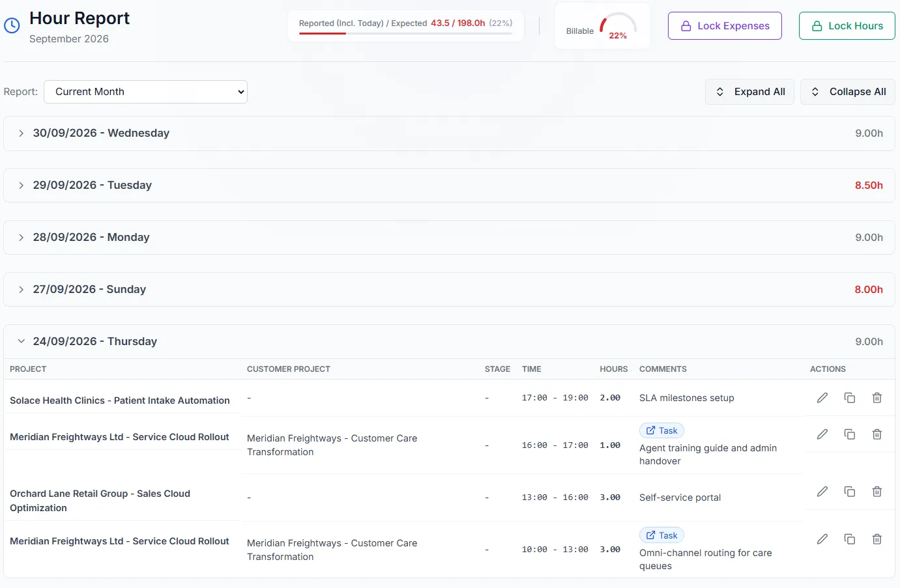Expand All day sections
Viewport: 900px width, 588px height.
click(749, 92)
